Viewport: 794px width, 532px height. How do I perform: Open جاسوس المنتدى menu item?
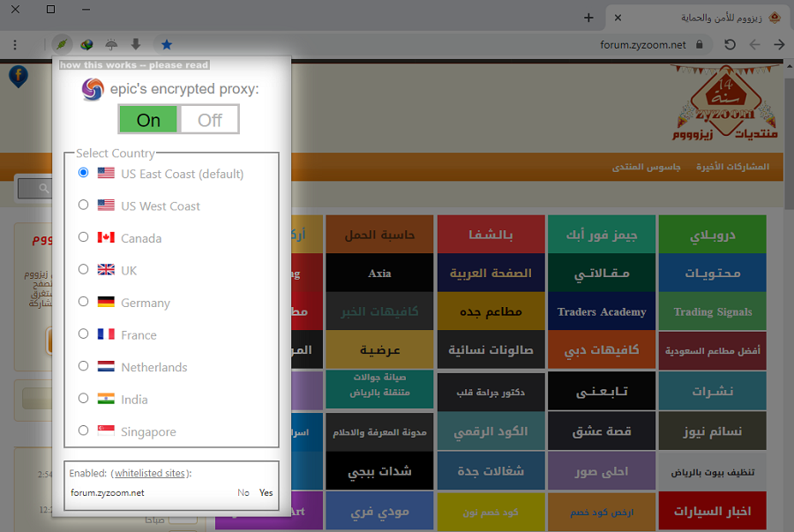click(646, 167)
